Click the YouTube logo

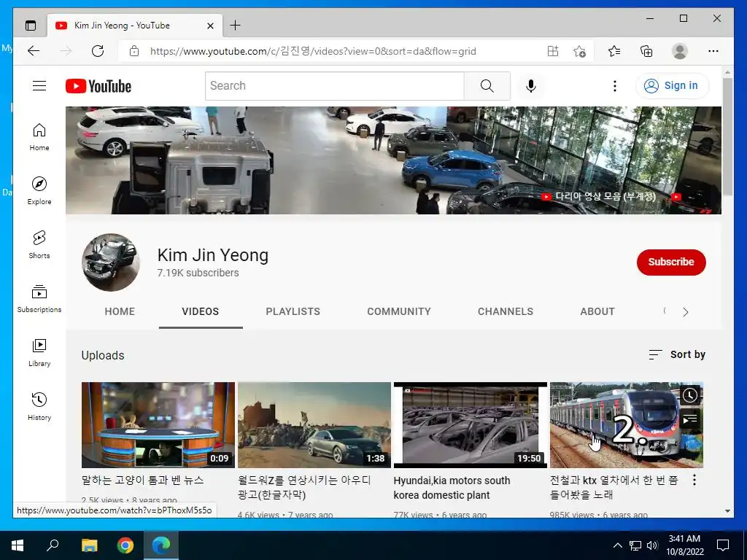coord(98,86)
